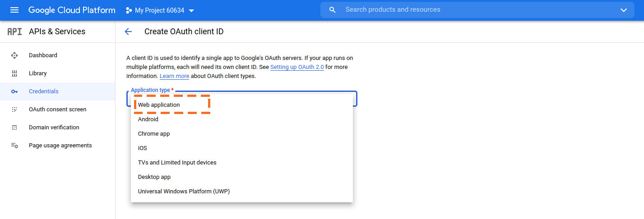Click the Page usage agreements icon
The width and height of the screenshot is (644, 219).
point(14,146)
